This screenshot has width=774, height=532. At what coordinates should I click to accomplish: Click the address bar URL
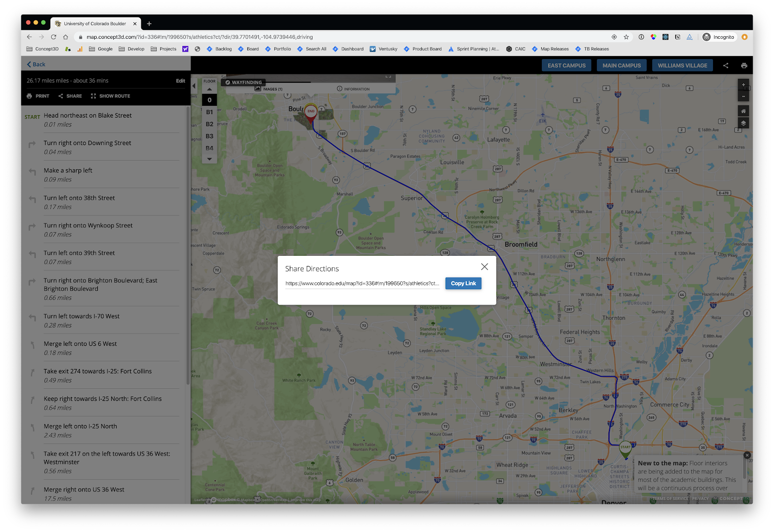pos(200,37)
